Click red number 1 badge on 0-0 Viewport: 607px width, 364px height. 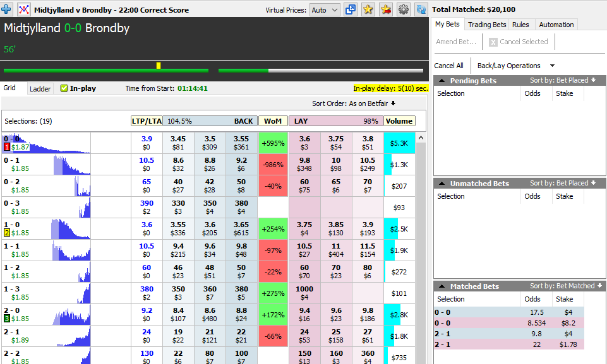pos(7,147)
